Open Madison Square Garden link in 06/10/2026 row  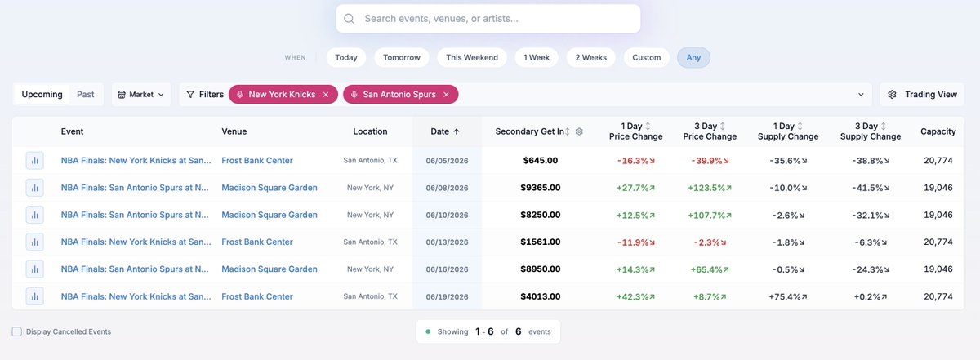point(269,215)
